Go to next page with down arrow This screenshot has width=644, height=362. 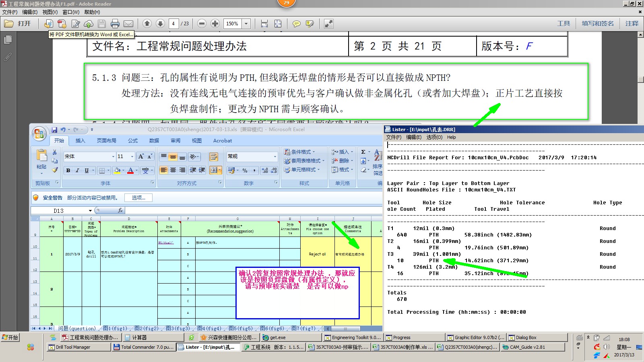tap(160, 24)
